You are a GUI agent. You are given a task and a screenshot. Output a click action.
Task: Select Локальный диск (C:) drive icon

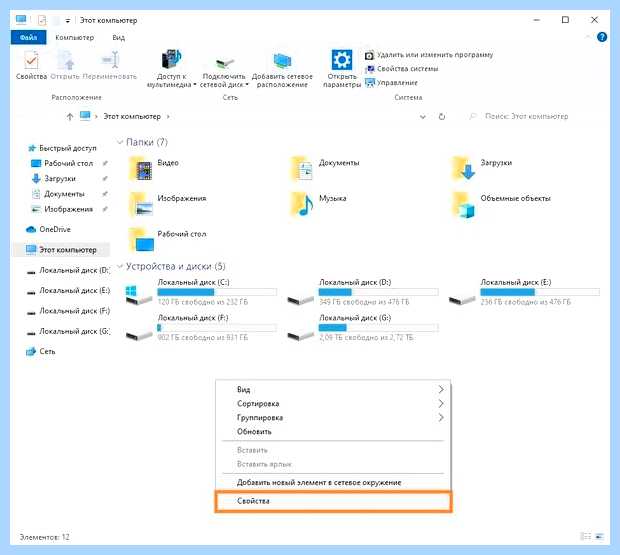pyautogui.click(x=138, y=295)
